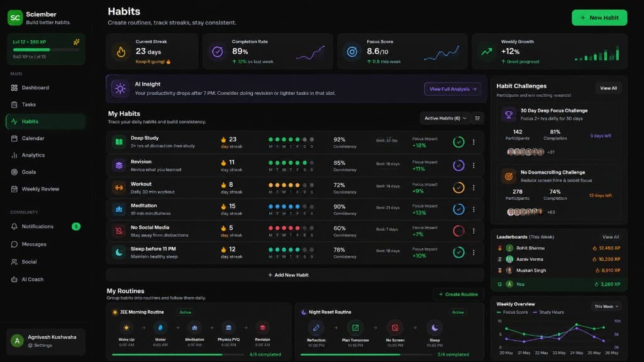The width and height of the screenshot is (644, 362).
Task: Open more options for Workout
Action: pos(474,187)
